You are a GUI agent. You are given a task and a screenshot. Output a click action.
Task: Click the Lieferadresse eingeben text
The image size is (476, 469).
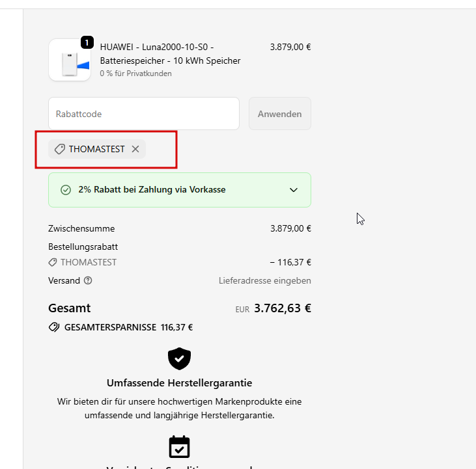(x=264, y=281)
